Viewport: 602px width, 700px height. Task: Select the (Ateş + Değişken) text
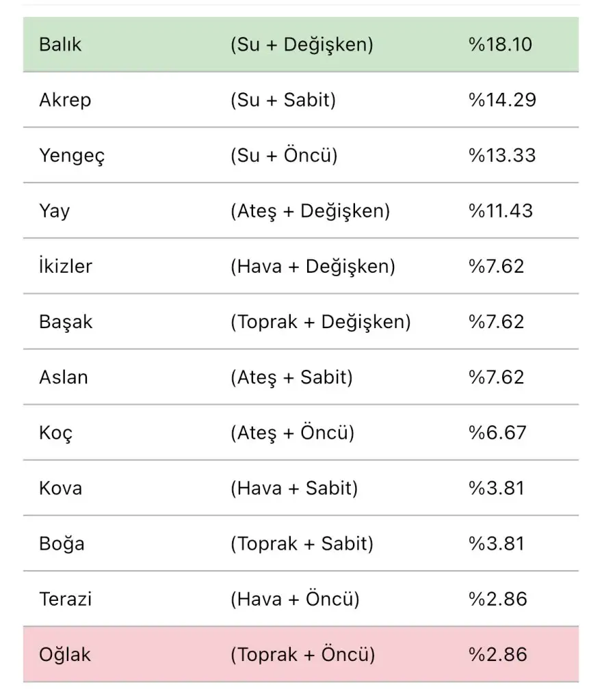[310, 211]
